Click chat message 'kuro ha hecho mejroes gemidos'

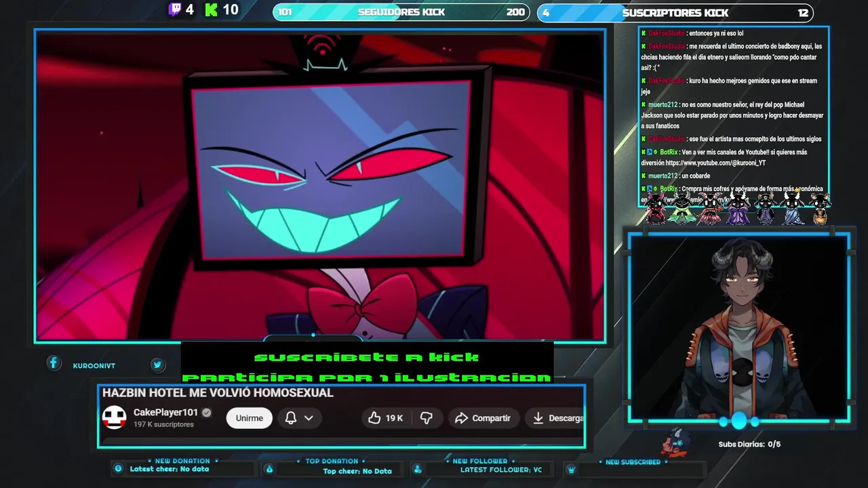coord(729,86)
